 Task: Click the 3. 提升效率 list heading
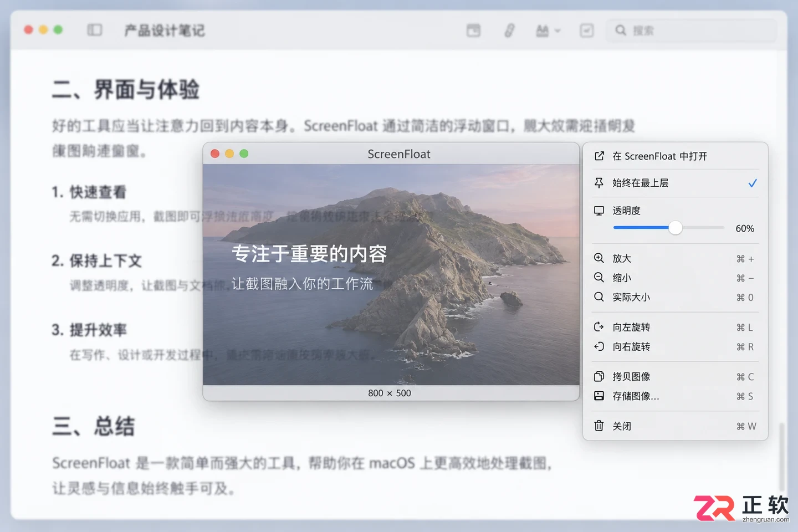pos(89,330)
